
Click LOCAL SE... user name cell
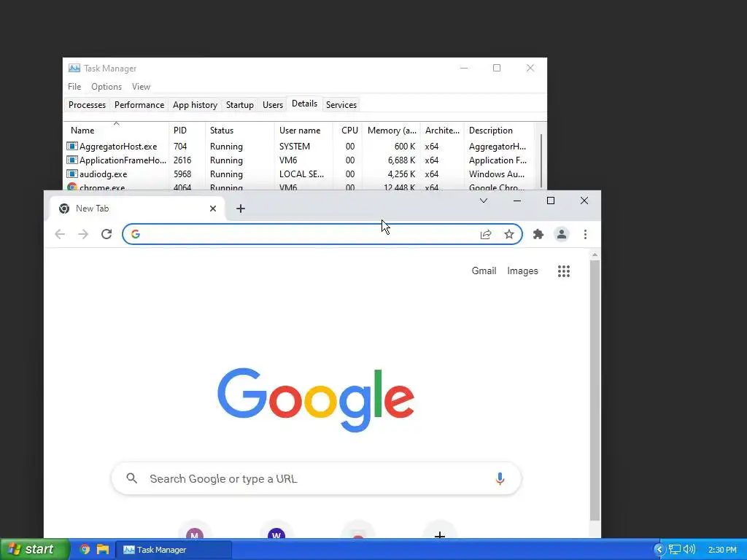(301, 174)
